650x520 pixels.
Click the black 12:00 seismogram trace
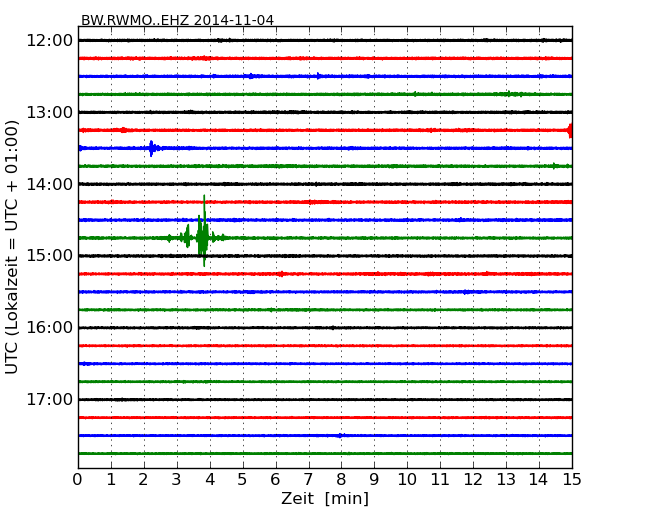coord(325,40)
